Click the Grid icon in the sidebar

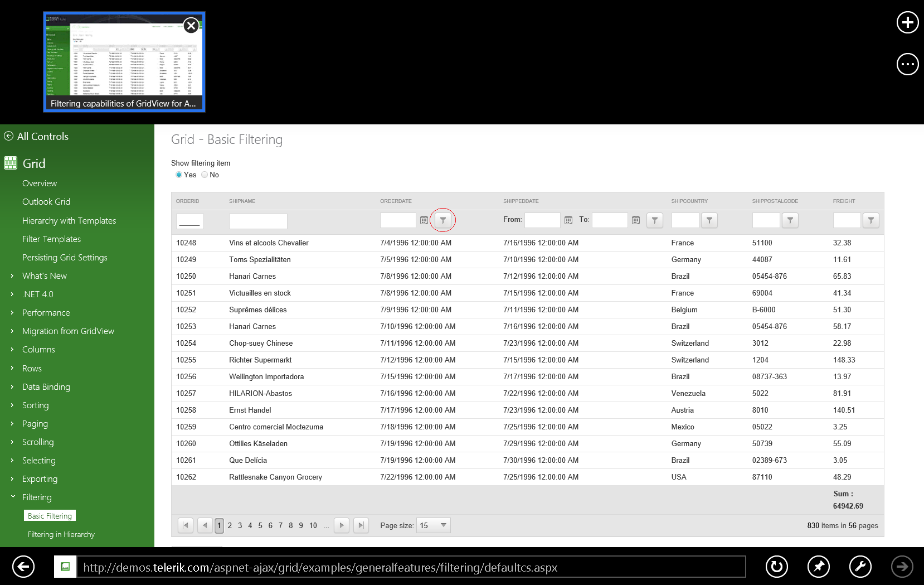(x=11, y=163)
